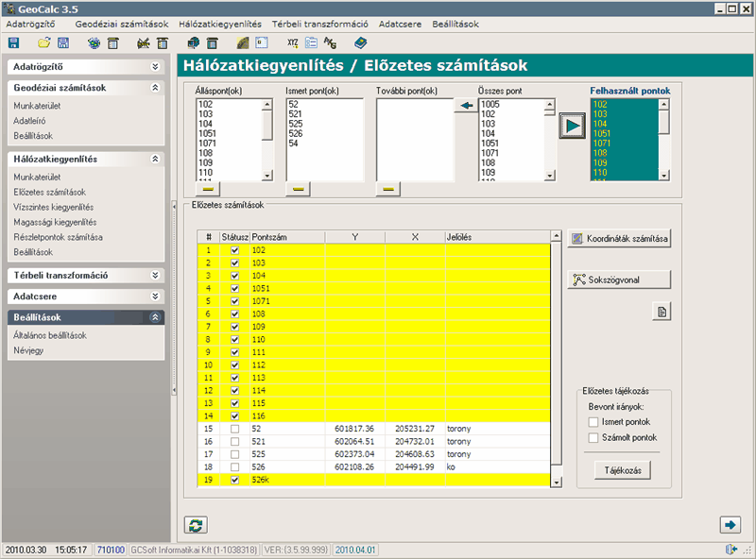
Task: Open the Adatcsere menu
Action: click(400, 25)
